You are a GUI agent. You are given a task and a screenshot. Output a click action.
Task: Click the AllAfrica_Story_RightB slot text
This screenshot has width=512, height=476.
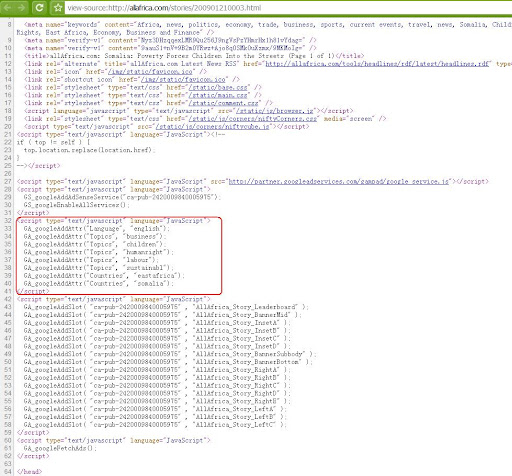[236, 378]
